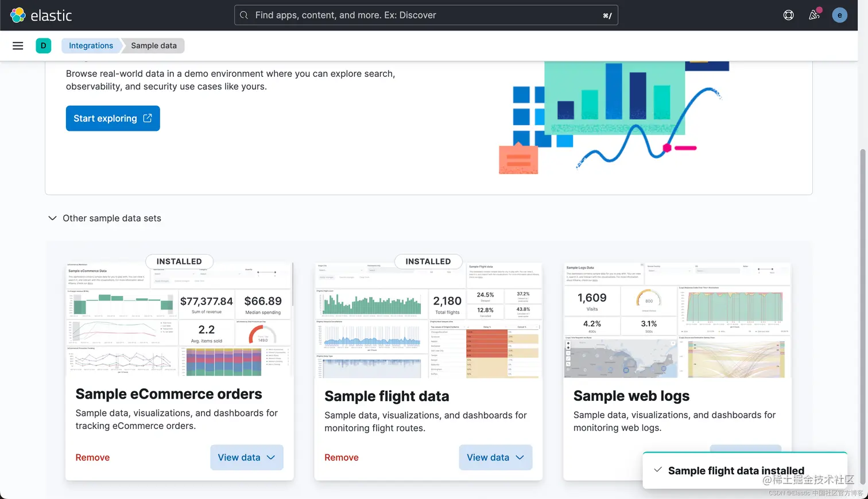This screenshot has height=499, width=868.
Task: Click the Sample flight data card title
Action: click(387, 396)
